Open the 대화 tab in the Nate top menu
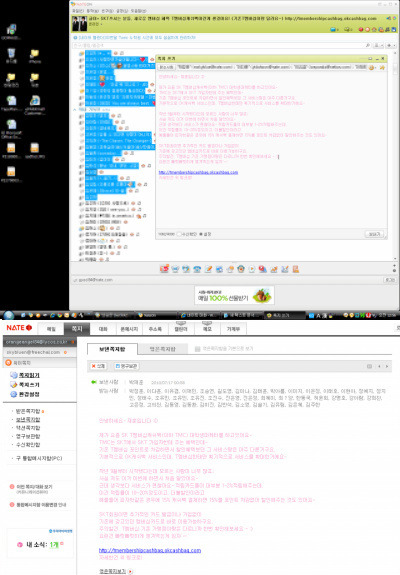The image size is (400, 575). pyautogui.click(x=103, y=329)
